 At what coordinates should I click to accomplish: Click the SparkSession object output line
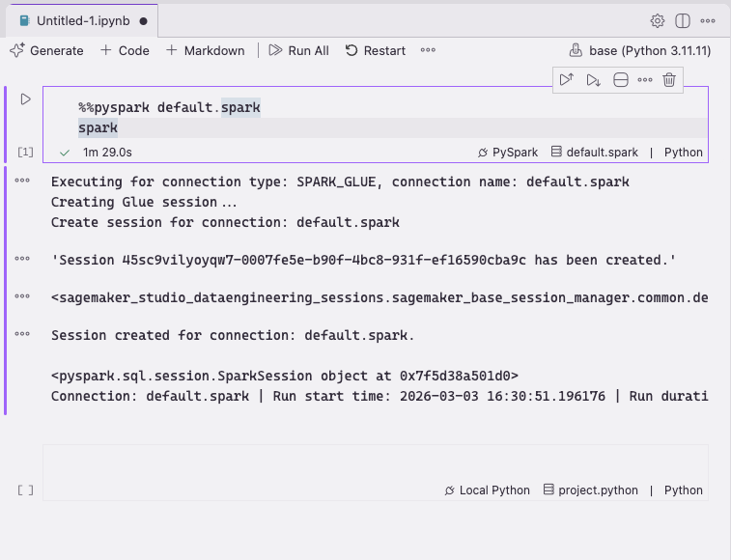click(x=284, y=376)
